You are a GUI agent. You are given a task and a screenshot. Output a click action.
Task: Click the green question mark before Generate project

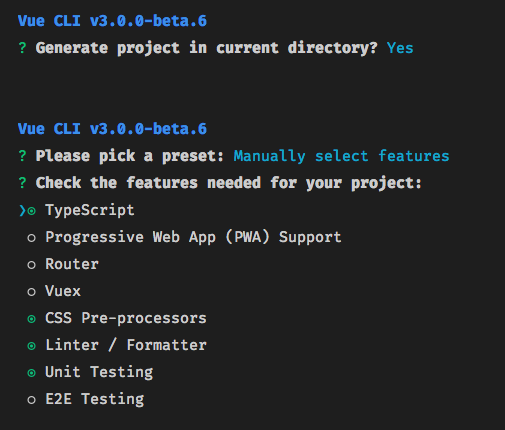coord(22,48)
